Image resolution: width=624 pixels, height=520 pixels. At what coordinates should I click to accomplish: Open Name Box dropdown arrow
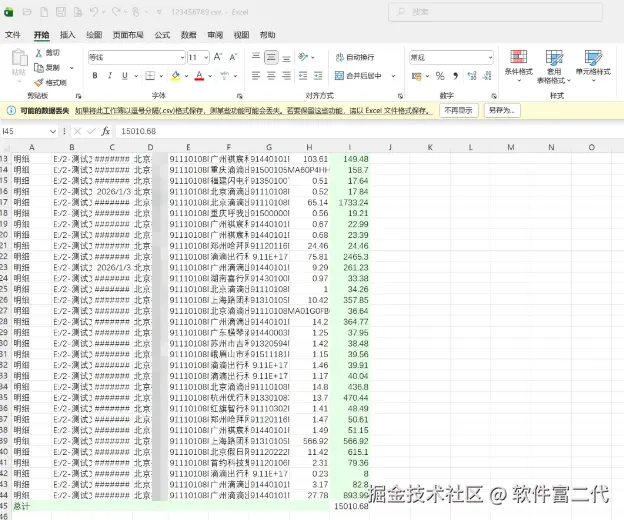pos(53,131)
